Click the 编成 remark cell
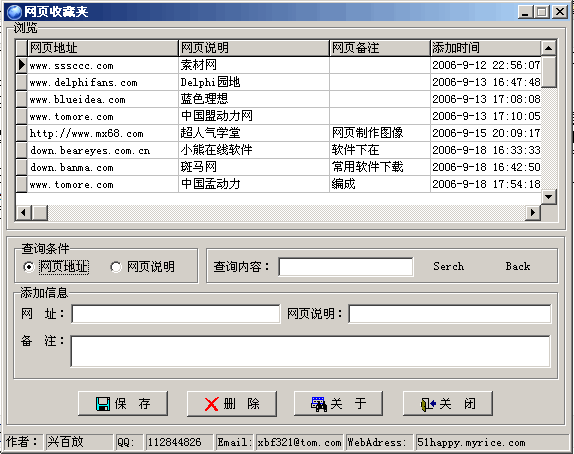This screenshot has width=574, height=454. [x=380, y=184]
